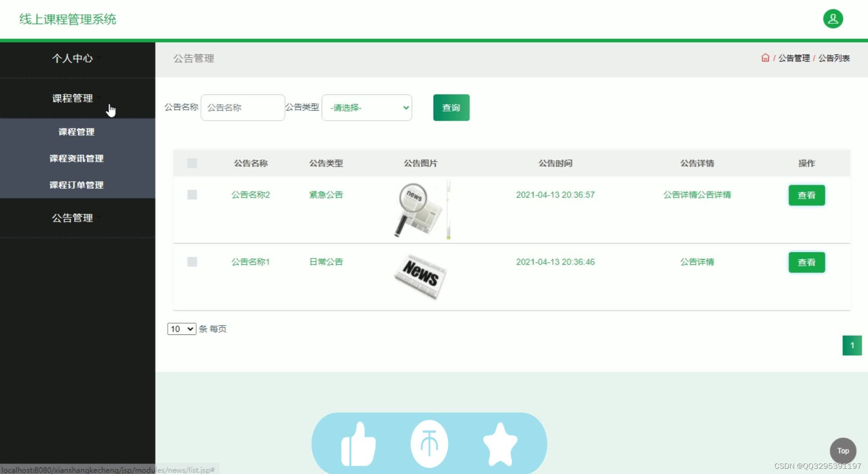The height and width of the screenshot is (474, 868).
Task: Toggle the header select-all checkbox
Action: click(x=192, y=163)
